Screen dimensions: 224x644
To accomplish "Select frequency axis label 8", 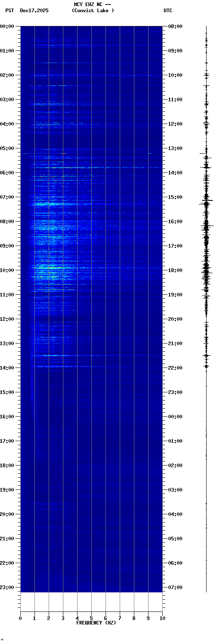I will point(134,618).
